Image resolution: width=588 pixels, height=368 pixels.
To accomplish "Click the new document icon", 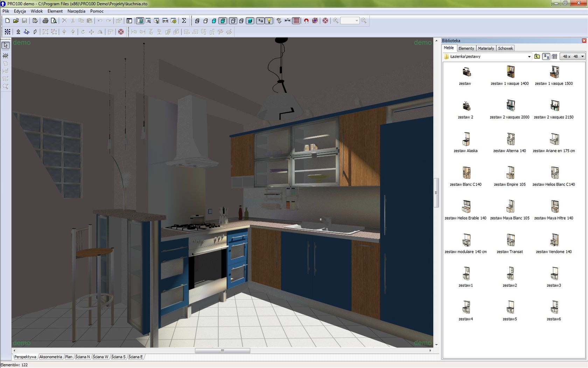I will click(x=7, y=21).
